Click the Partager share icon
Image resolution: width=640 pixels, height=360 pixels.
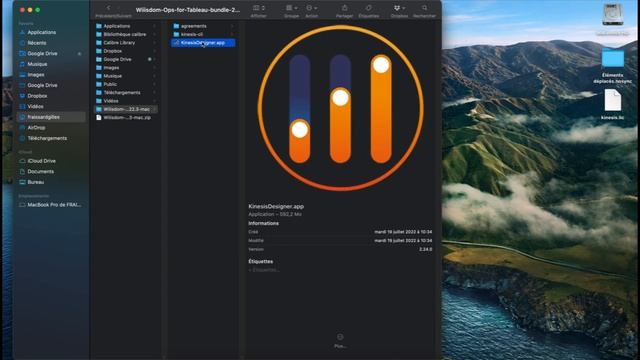pos(344,8)
